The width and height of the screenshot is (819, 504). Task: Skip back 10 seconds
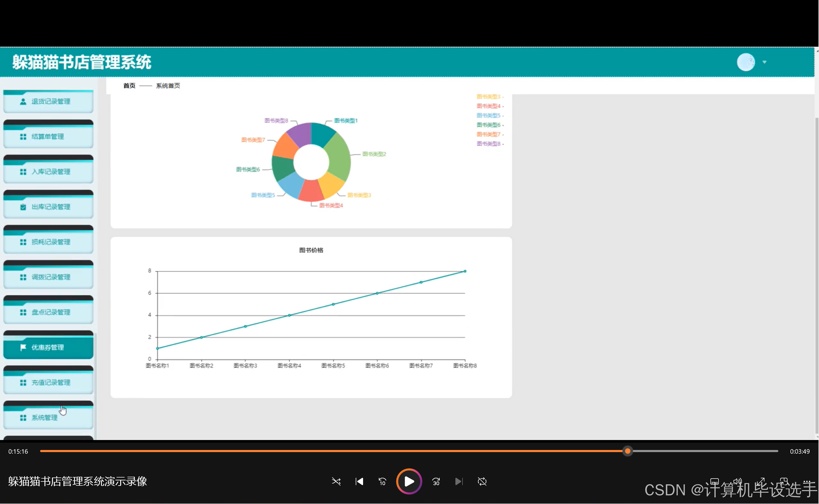click(x=382, y=481)
